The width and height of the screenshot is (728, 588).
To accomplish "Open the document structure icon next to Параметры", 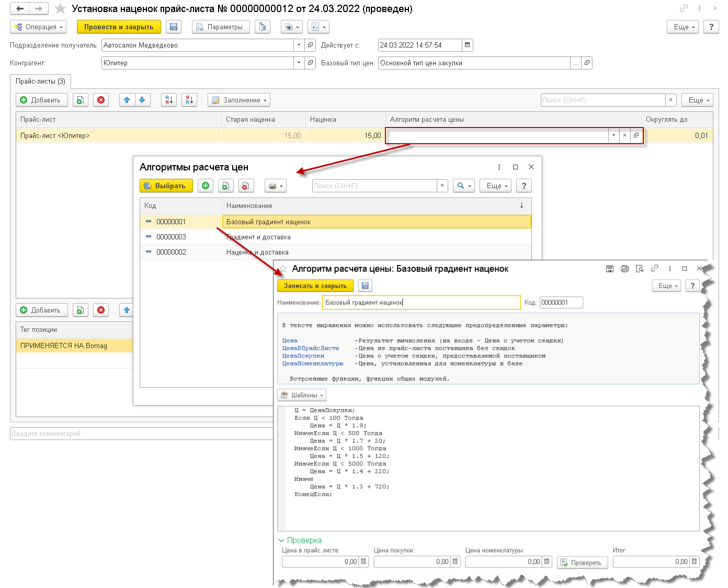I will click(263, 27).
